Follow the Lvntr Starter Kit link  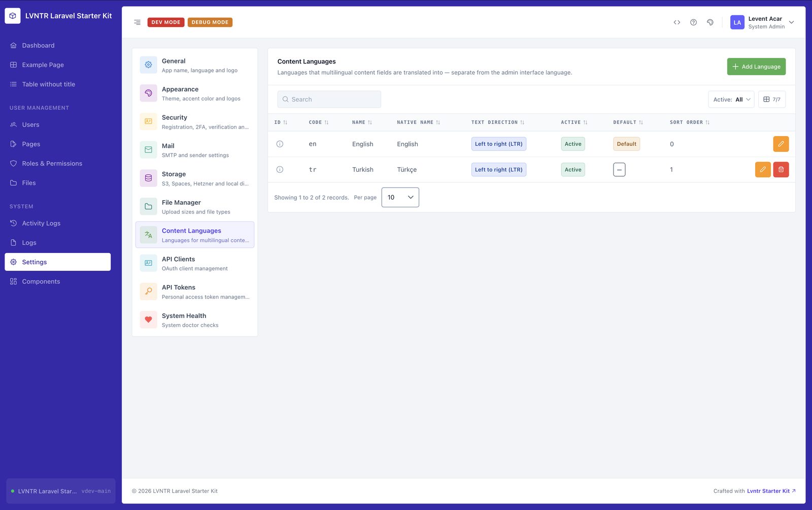771,491
